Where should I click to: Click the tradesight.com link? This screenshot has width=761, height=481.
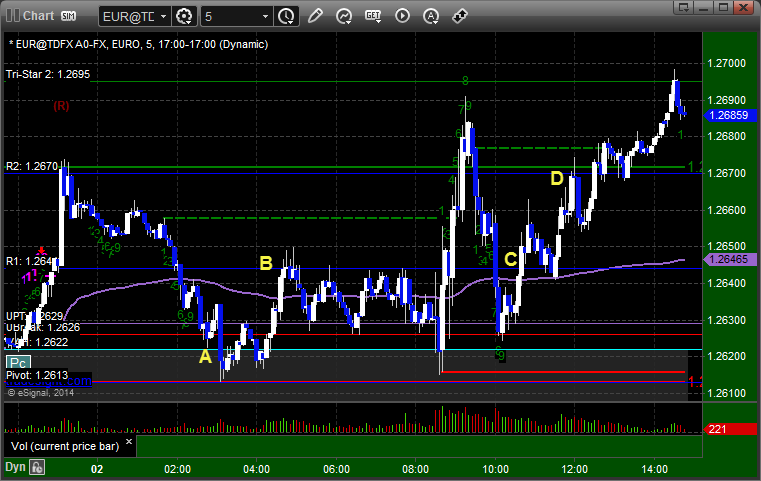click(x=48, y=381)
